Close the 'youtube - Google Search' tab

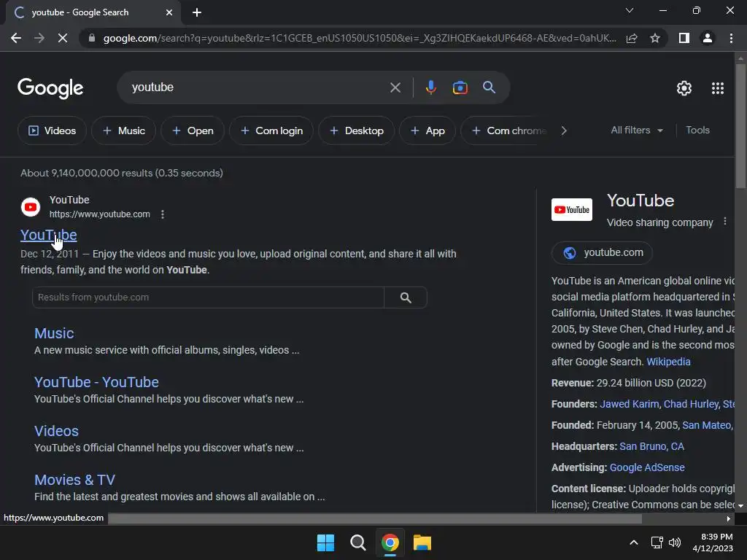[169, 12]
